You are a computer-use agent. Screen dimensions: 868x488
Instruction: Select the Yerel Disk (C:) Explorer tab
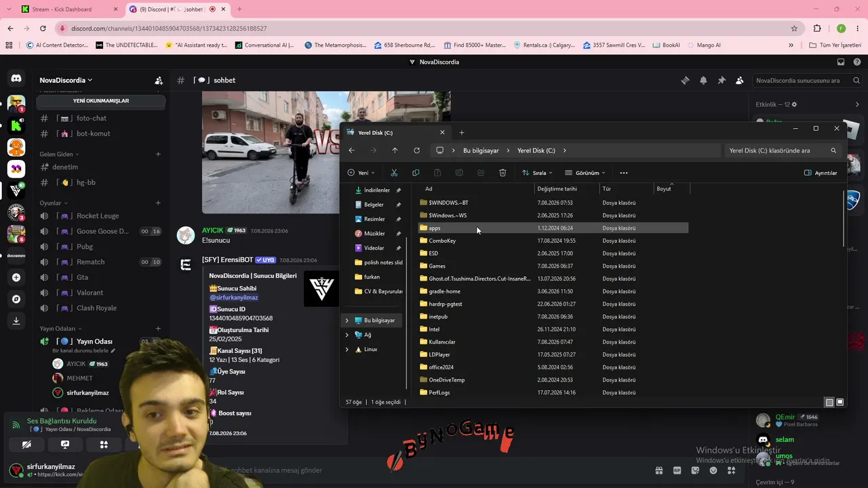[397, 132]
